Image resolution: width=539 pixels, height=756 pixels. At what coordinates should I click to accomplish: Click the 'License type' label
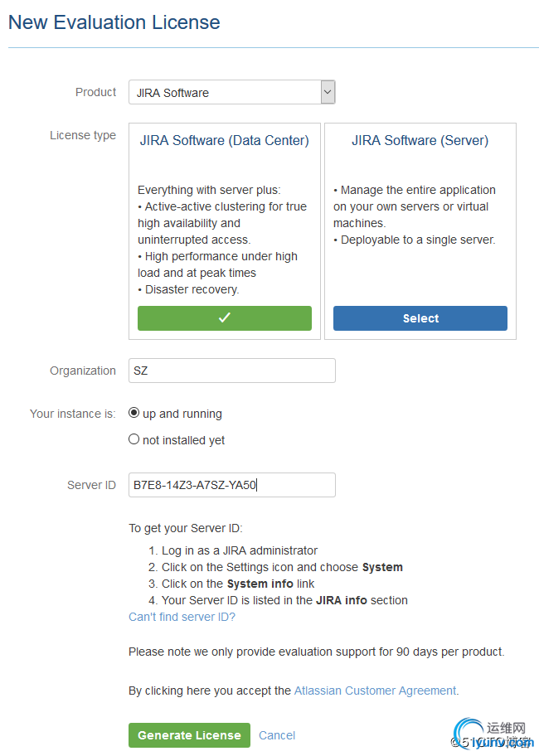tap(83, 135)
